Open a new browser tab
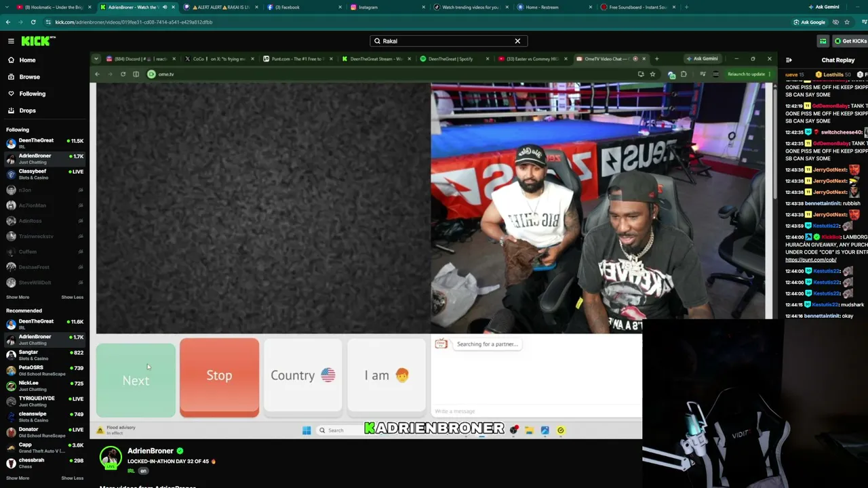The height and width of the screenshot is (488, 868). click(x=686, y=7)
